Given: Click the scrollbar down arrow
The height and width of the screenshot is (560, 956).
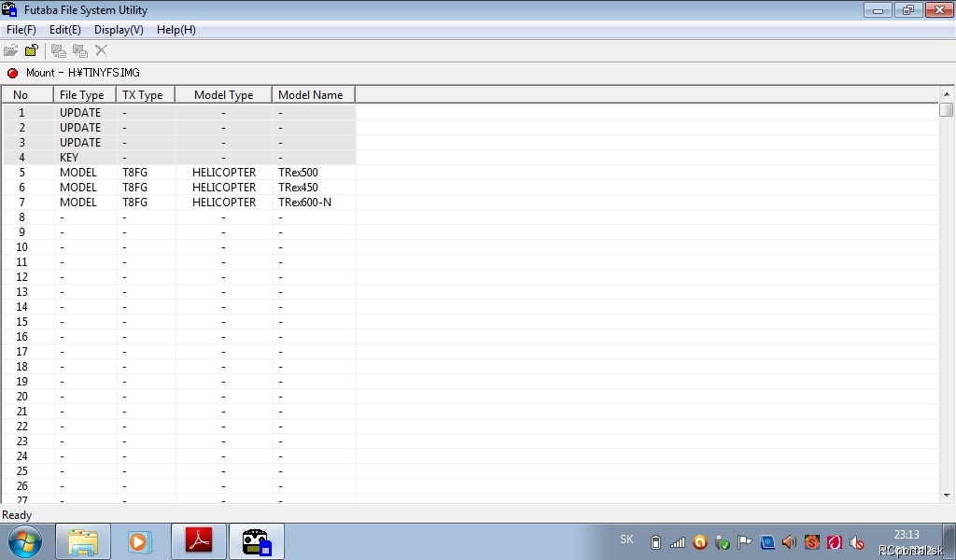Looking at the screenshot, I should click(x=947, y=496).
